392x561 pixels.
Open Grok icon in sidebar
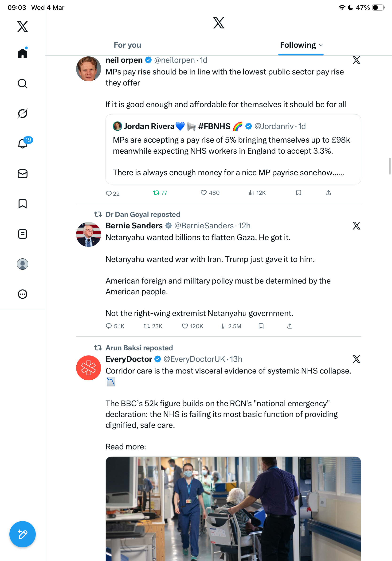(x=23, y=113)
